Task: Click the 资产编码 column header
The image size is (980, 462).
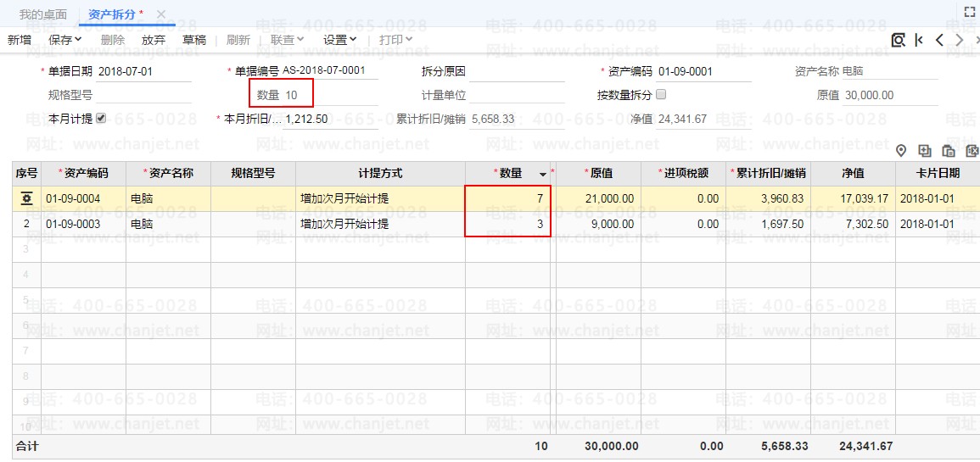Action: 84,173
